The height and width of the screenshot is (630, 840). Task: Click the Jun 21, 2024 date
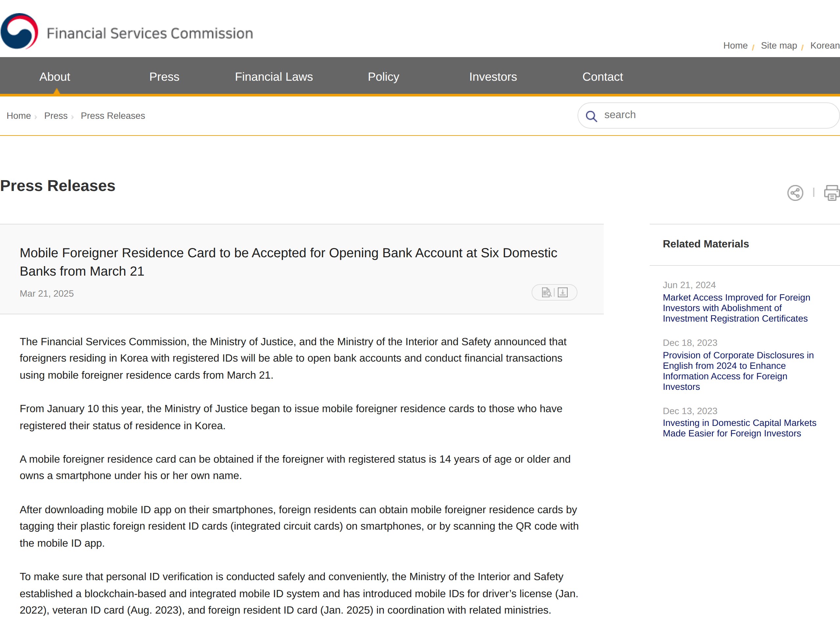coord(689,285)
